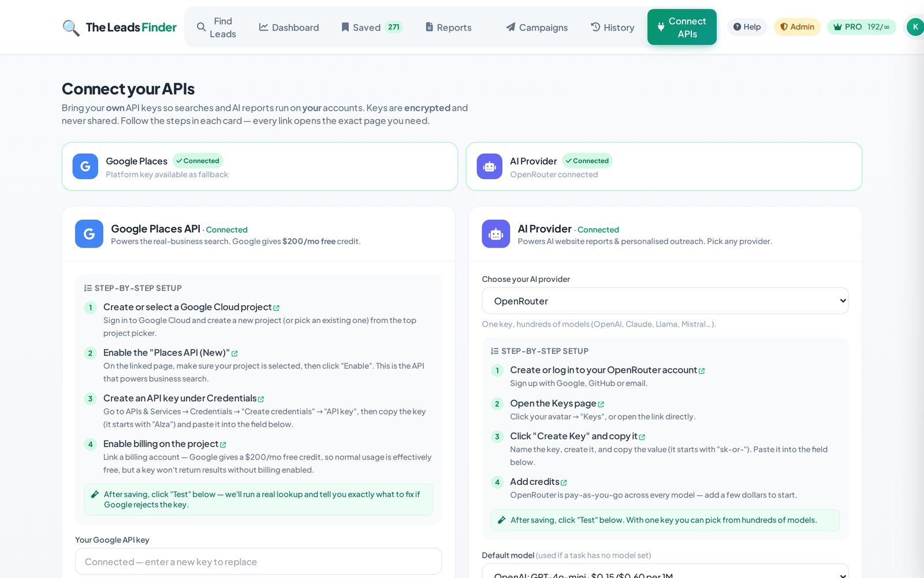Click 'Platform key available as fallback' text
The width and height of the screenshot is (924, 578).
click(x=167, y=175)
